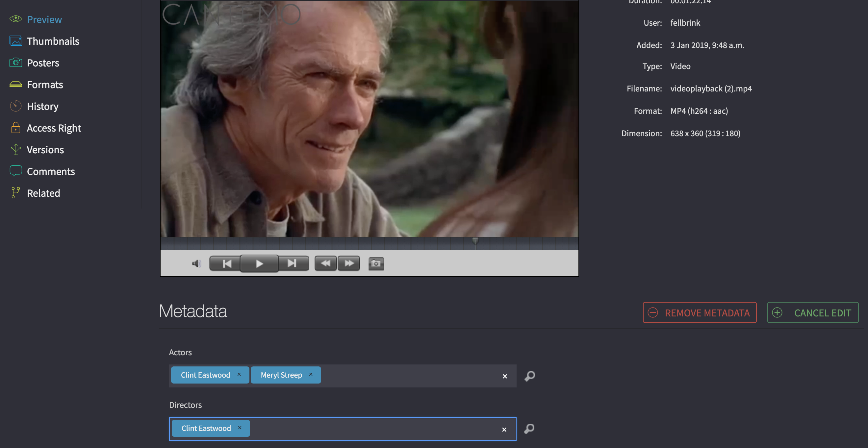Open the Actors lookup search
The image size is (868, 448).
point(530,376)
